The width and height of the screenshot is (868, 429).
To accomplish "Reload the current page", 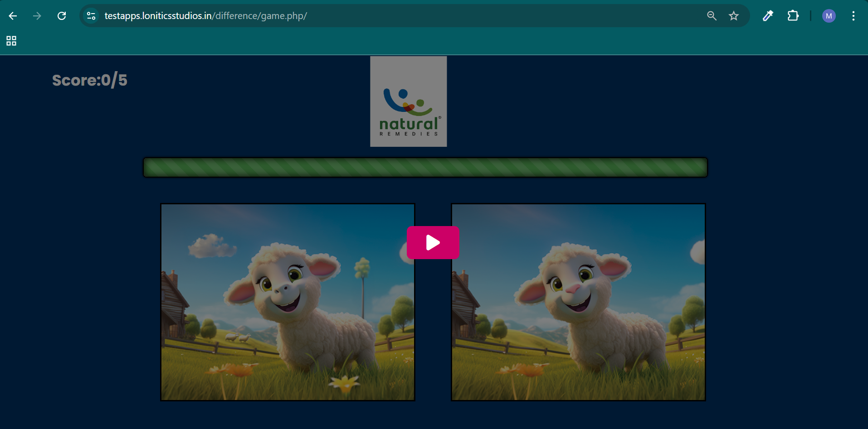I will 62,16.
